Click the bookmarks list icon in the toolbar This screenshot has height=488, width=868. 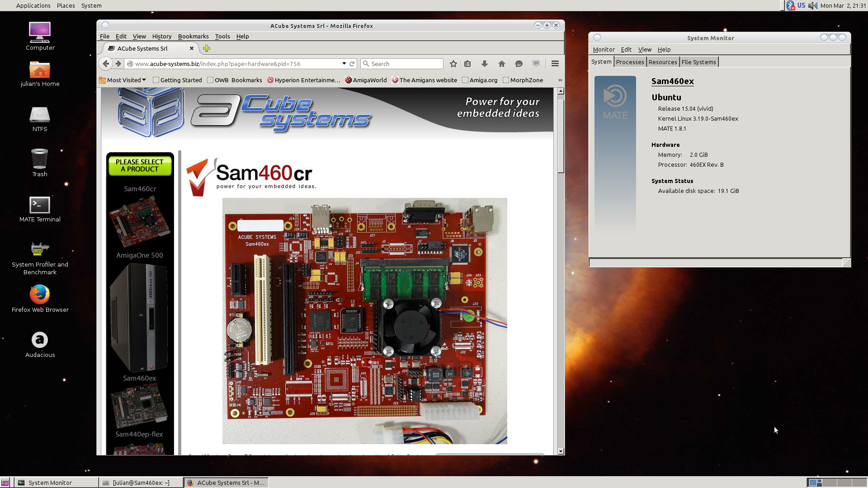[x=467, y=64]
